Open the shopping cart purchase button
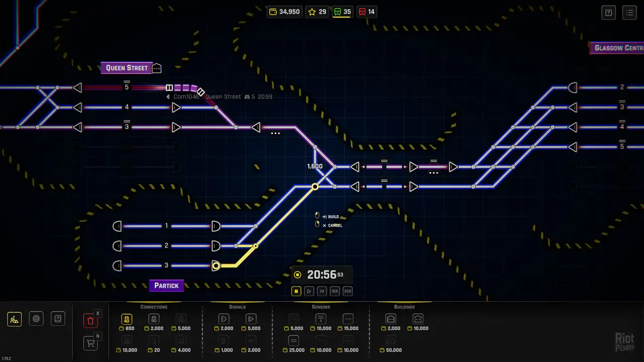This screenshot has width=644, height=362. coord(90,343)
